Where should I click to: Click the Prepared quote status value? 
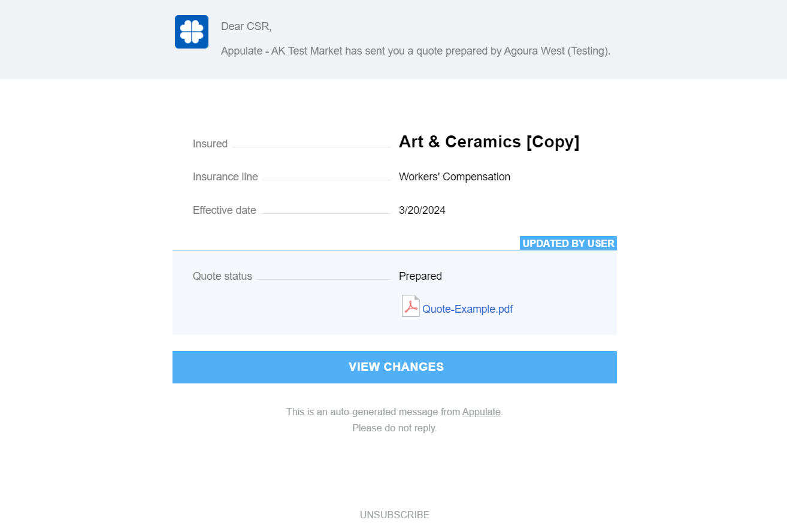pyautogui.click(x=420, y=276)
